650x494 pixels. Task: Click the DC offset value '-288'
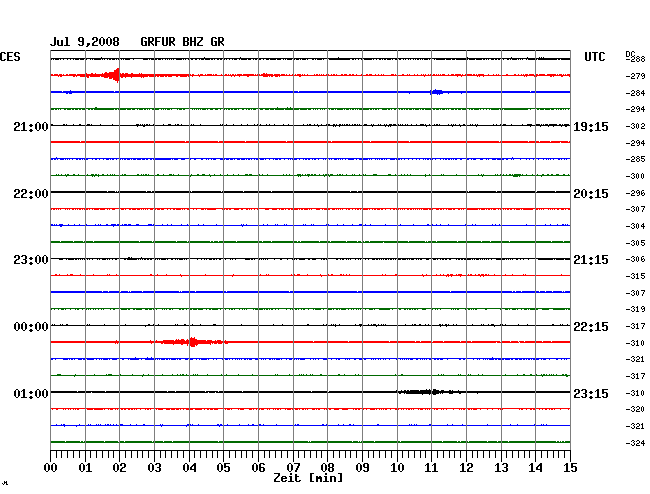pos(636,59)
